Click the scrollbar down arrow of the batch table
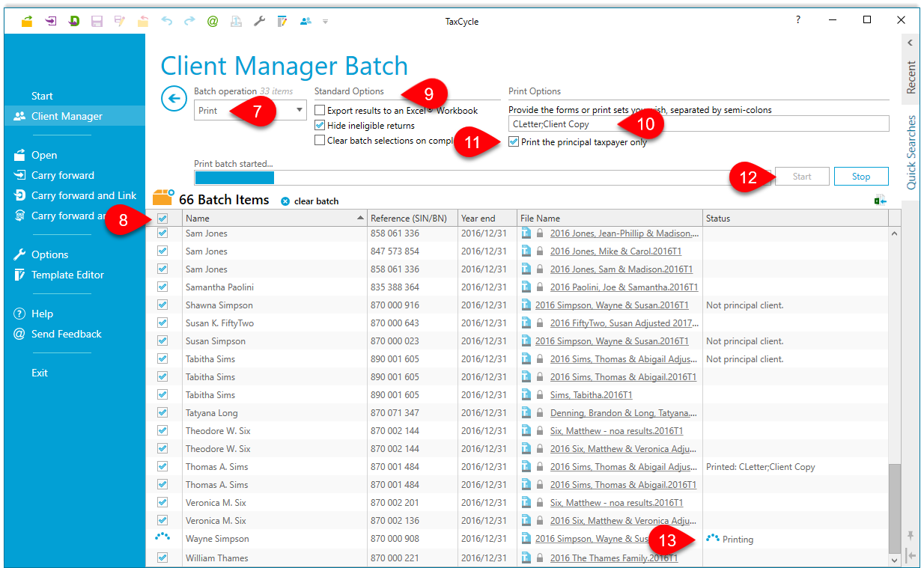 click(895, 560)
